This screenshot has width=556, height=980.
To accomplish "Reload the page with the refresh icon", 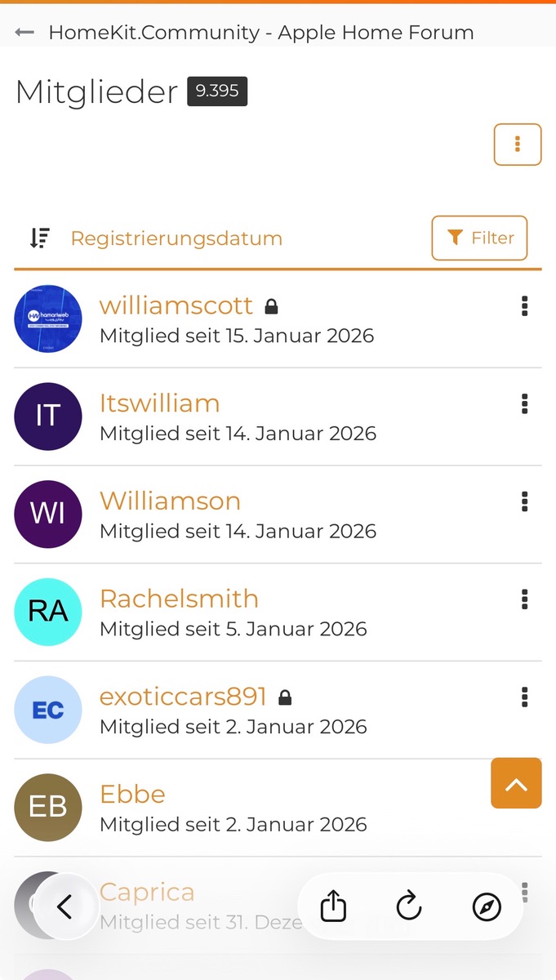I will (409, 906).
